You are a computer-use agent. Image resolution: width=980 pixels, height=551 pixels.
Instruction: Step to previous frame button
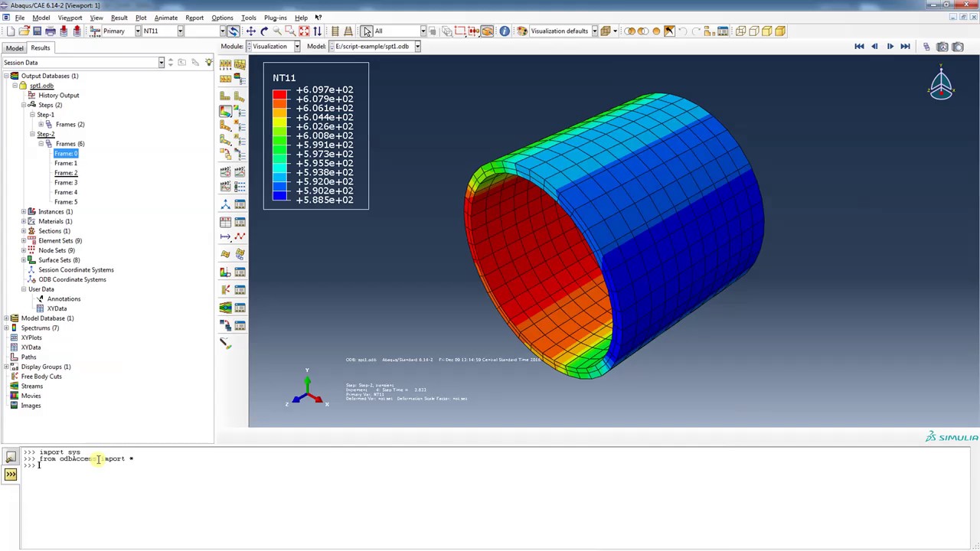874,47
